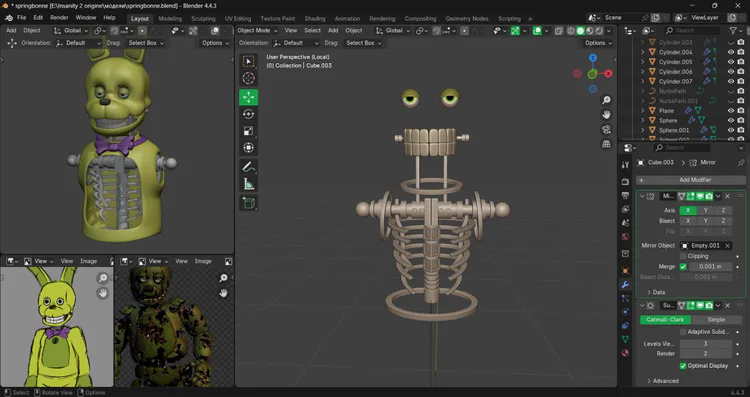Activate the Annotate pencil tool

[248, 166]
